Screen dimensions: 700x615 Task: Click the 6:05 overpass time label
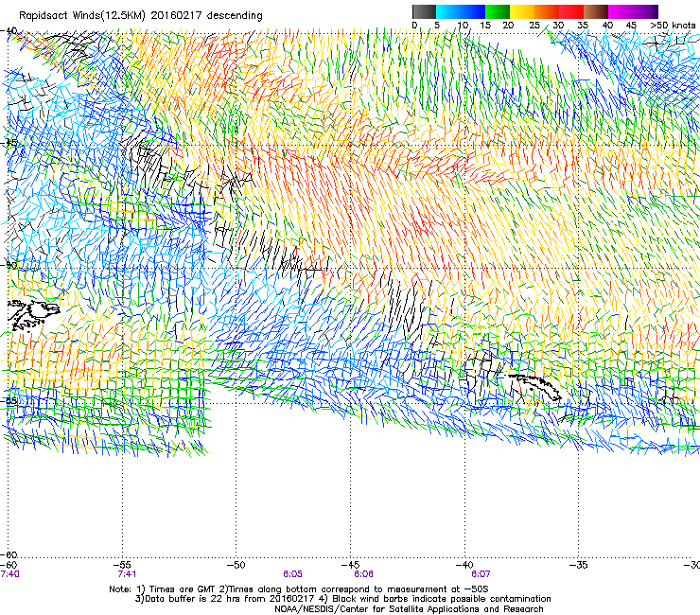[292, 574]
